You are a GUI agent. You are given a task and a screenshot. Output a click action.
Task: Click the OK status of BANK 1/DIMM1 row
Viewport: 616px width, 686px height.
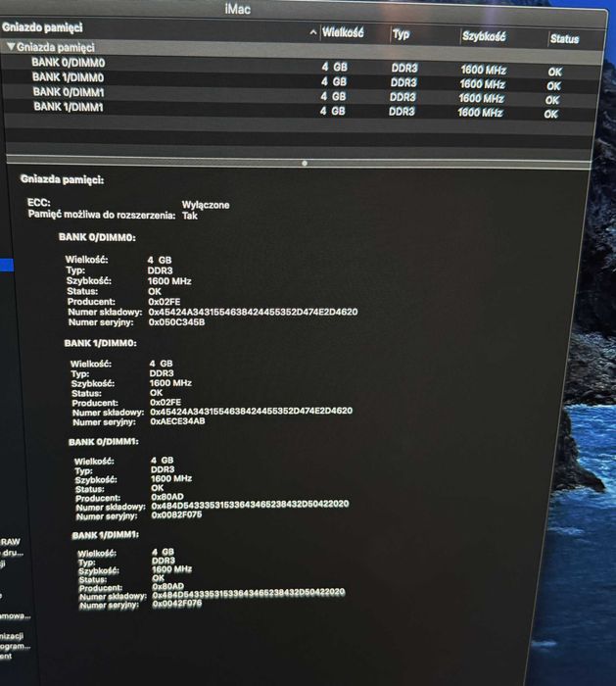550,115
